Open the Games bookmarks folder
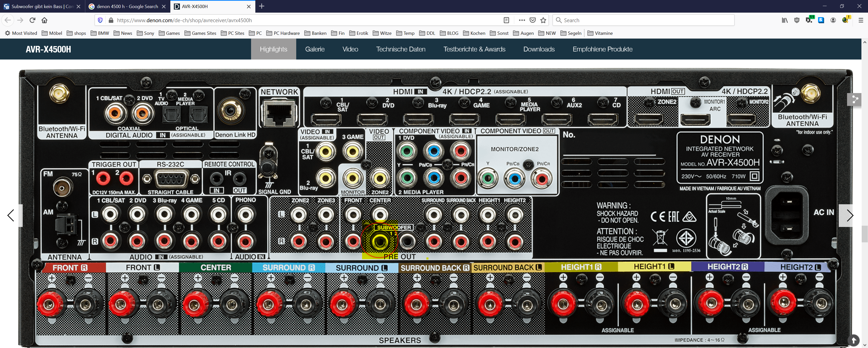The width and height of the screenshot is (868, 348). click(169, 33)
